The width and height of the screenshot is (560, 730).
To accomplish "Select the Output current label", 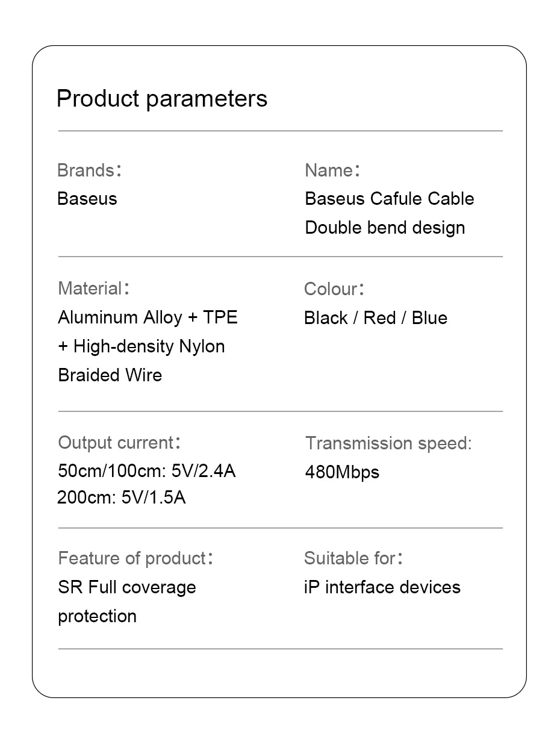I will coord(119,443).
